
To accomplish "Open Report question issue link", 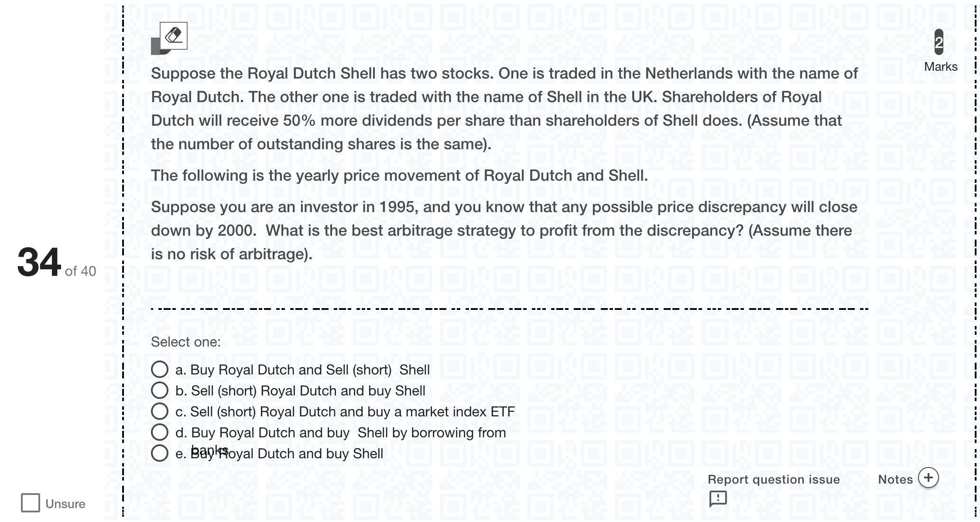I will tap(774, 479).
